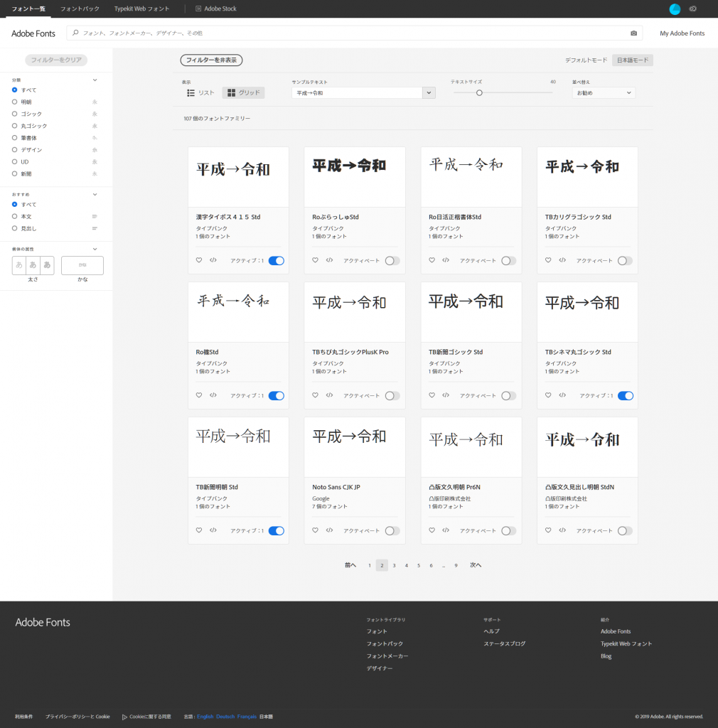Open My Adobe Fonts link
The height and width of the screenshot is (728, 718).
click(682, 33)
